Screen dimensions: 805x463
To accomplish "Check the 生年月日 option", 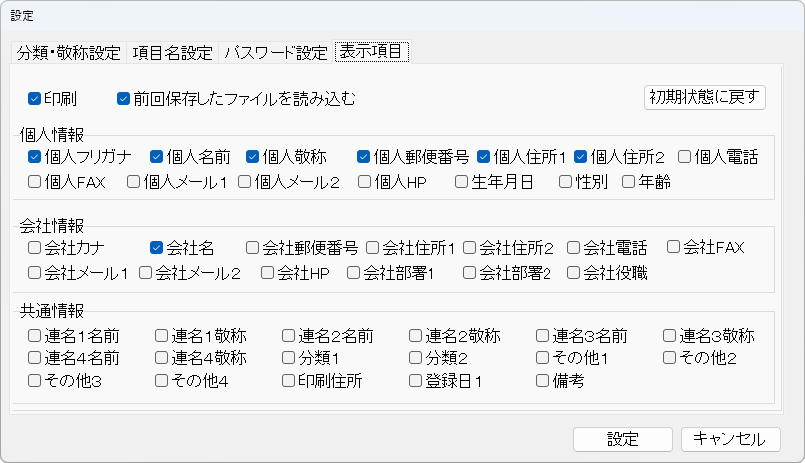I will (461, 182).
